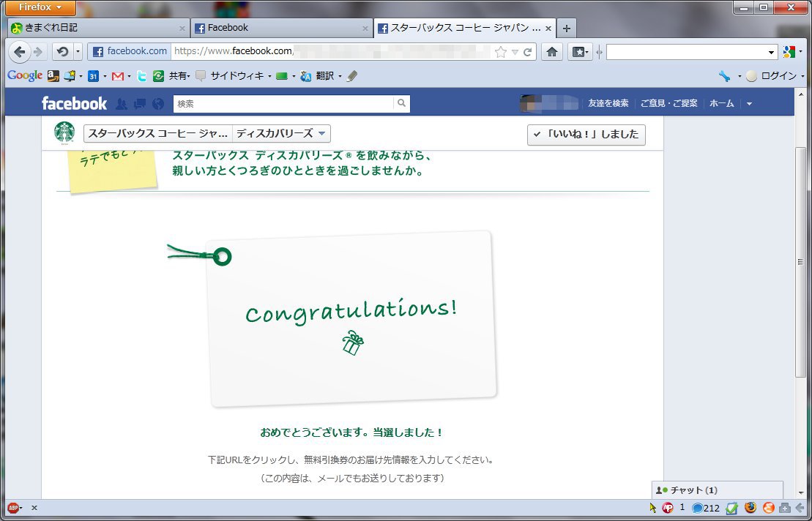This screenshot has width=812, height=521.
Task: Select the スターバックス コーヒー ジャパン tab
Action: (x=465, y=28)
